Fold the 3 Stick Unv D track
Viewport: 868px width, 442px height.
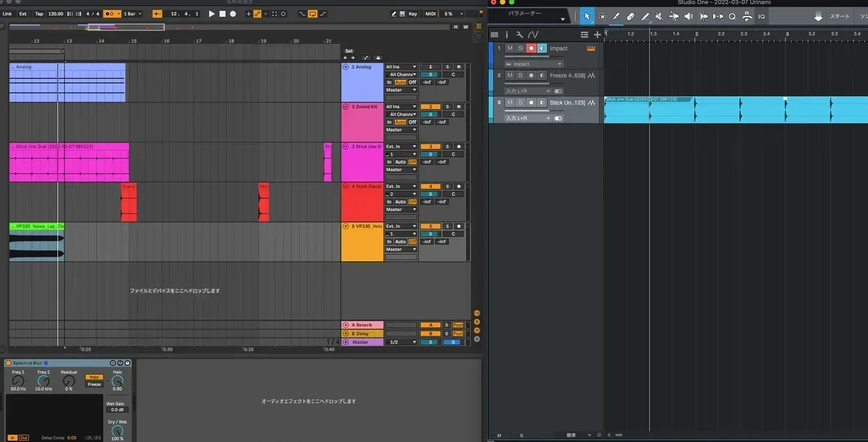(346, 146)
